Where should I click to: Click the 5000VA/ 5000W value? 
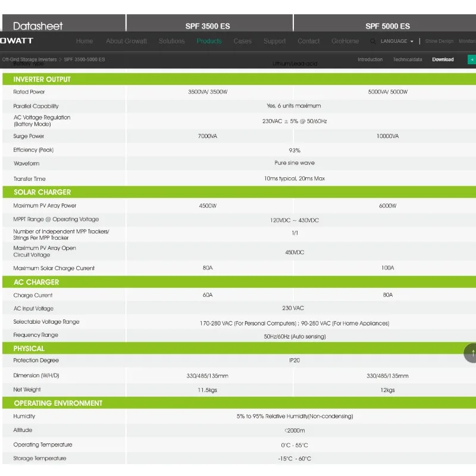(x=388, y=92)
